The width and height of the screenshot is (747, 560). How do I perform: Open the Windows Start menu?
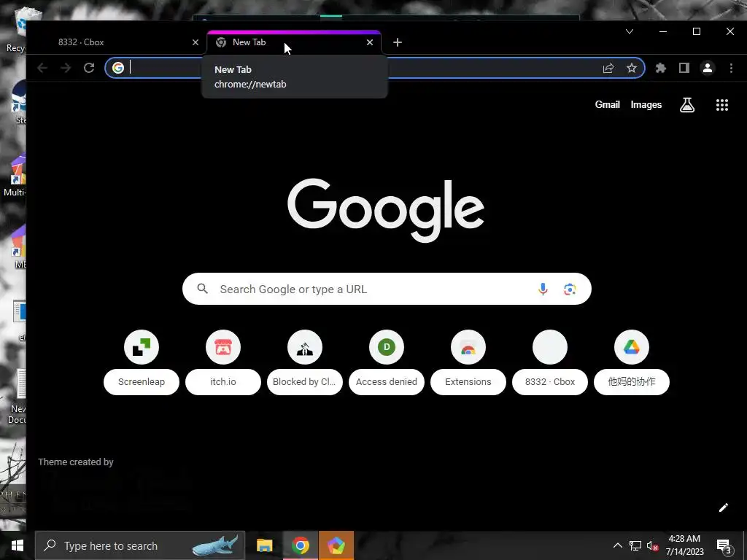pos(18,545)
